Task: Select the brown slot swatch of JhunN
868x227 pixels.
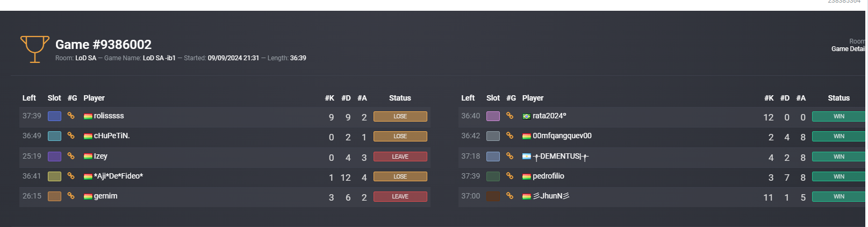Action: click(x=493, y=196)
